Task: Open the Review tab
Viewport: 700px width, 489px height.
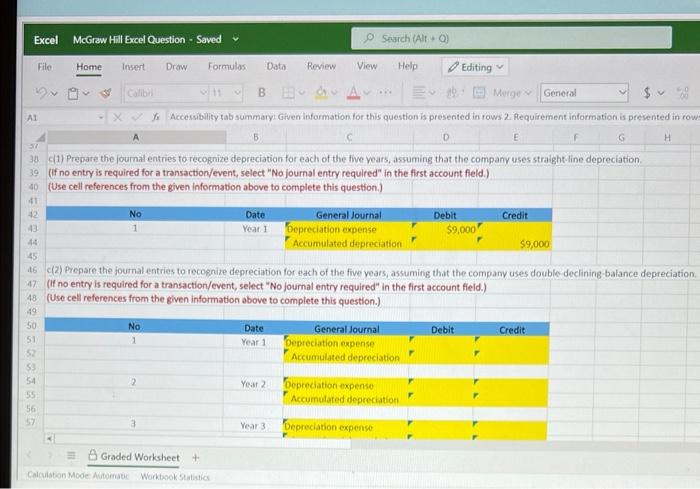Action: [x=321, y=66]
